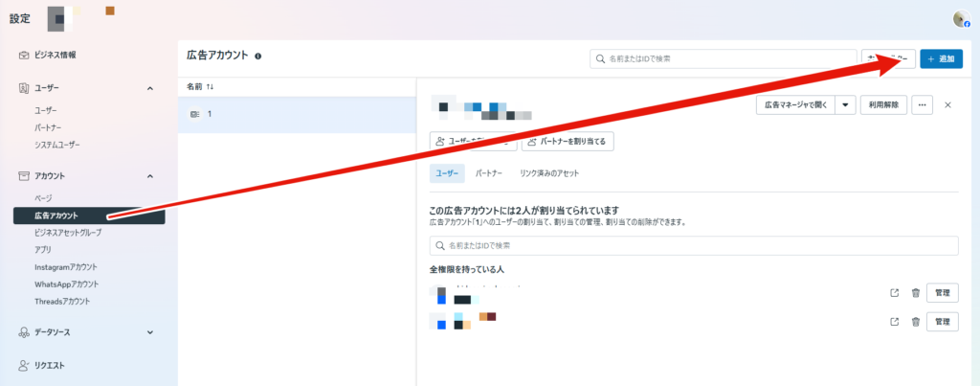Click the パートナーを割り当てる button
Screen dimensions: 980x386
point(568,141)
